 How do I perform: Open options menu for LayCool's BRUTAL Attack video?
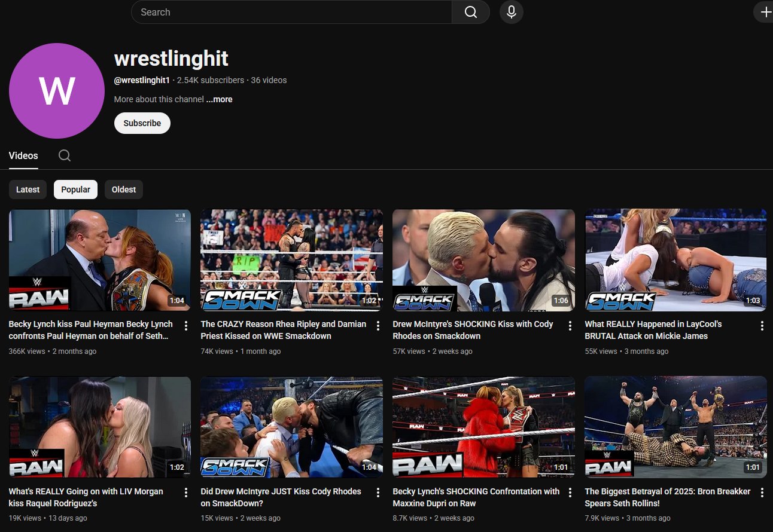point(762,326)
